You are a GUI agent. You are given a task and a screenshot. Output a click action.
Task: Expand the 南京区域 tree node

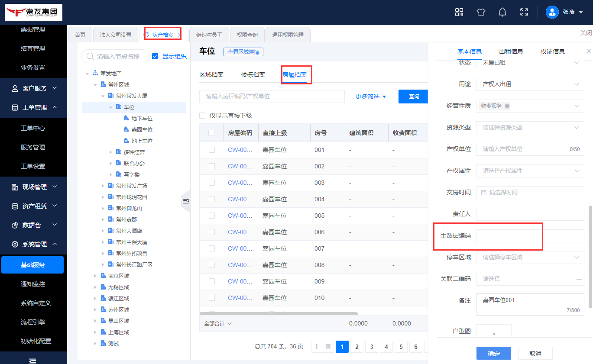tap(95, 276)
